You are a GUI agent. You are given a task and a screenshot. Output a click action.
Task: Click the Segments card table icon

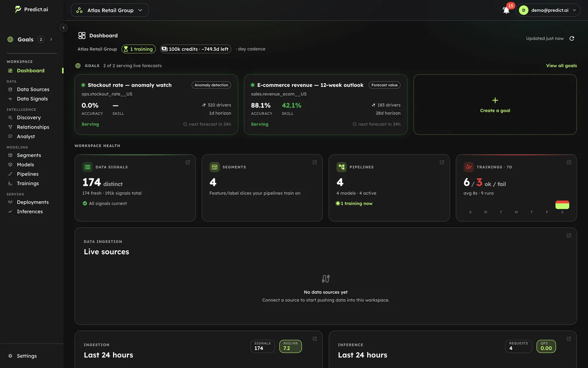pyautogui.click(x=215, y=167)
